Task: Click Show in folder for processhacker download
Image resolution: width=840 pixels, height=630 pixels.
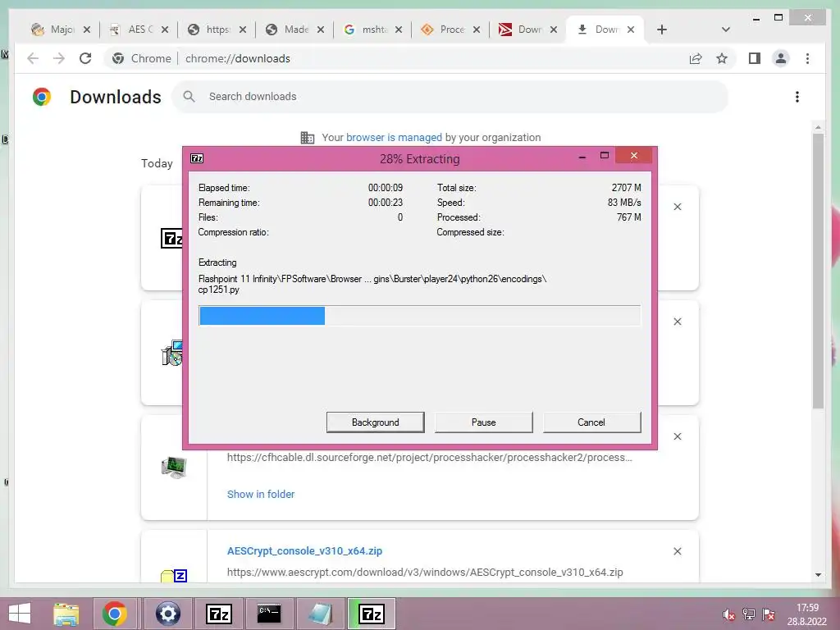Action: pos(261,494)
